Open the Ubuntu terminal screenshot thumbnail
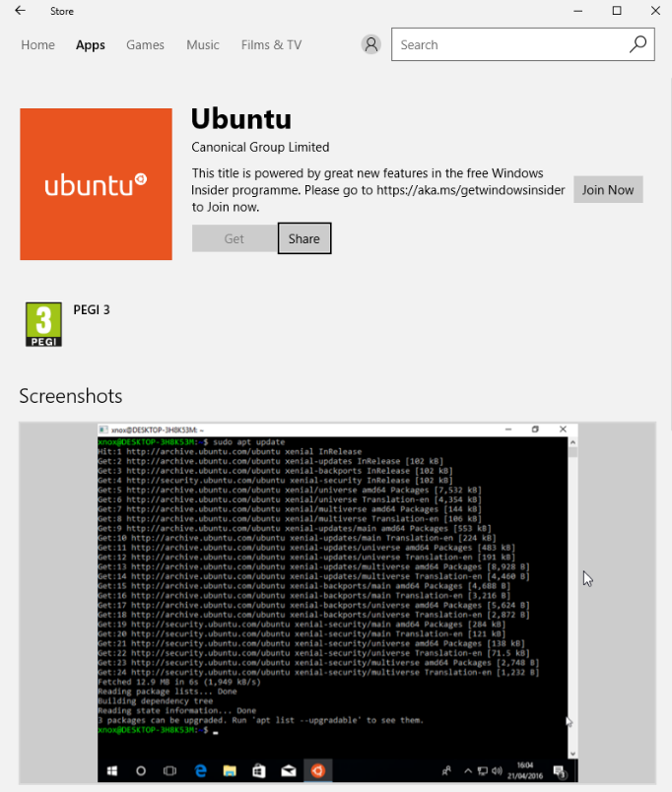This screenshot has height=792, width=672. coord(337,602)
